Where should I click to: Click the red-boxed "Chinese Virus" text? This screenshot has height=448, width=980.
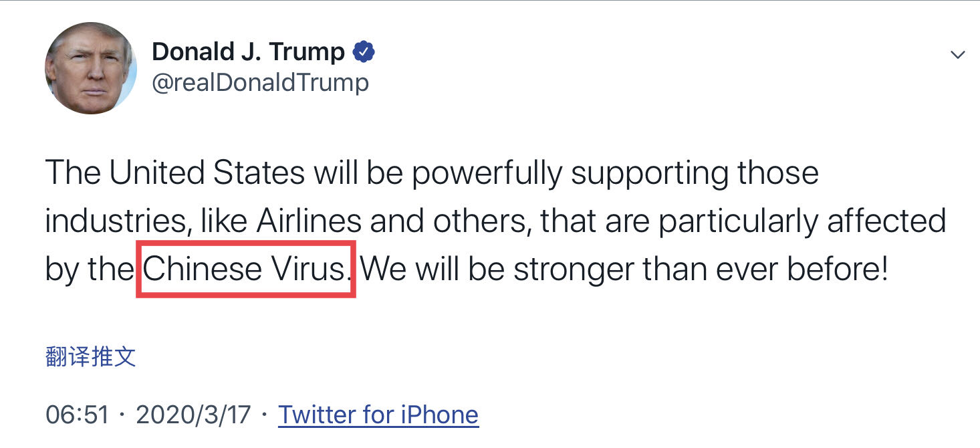[245, 269]
